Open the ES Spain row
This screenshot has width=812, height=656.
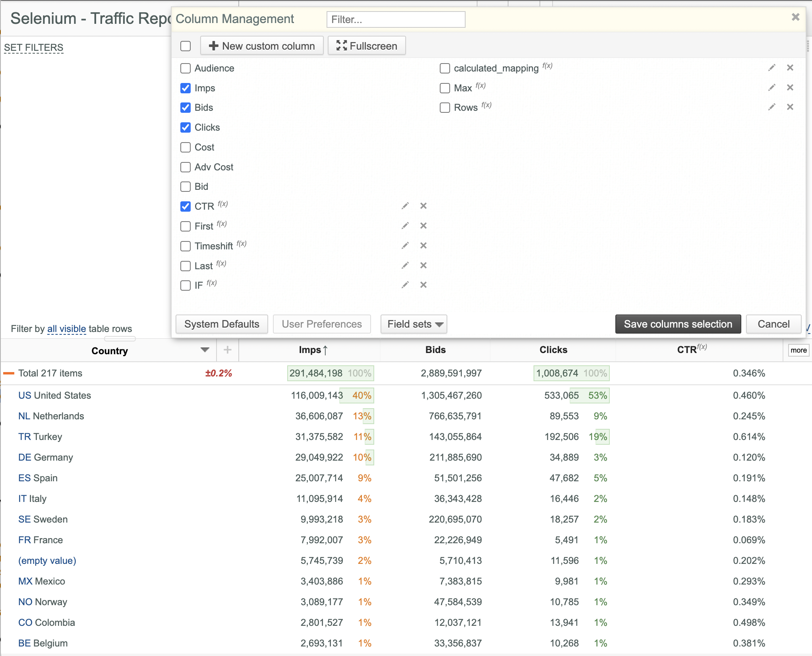(x=38, y=478)
